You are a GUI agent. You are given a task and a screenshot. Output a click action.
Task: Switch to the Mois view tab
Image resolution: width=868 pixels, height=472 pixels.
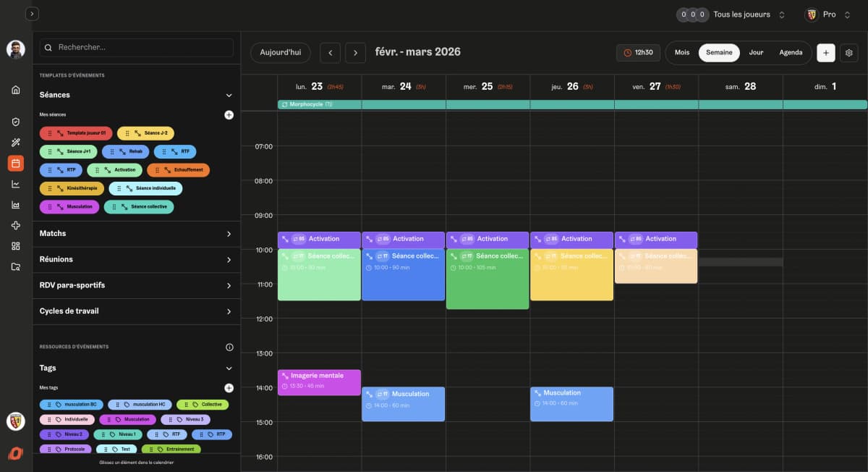pos(681,52)
